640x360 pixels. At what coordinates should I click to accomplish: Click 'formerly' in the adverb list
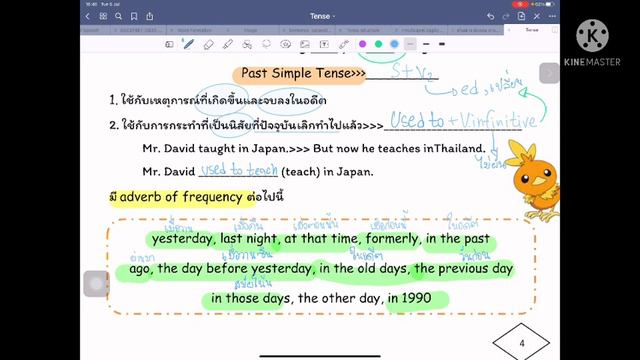pos(392,239)
